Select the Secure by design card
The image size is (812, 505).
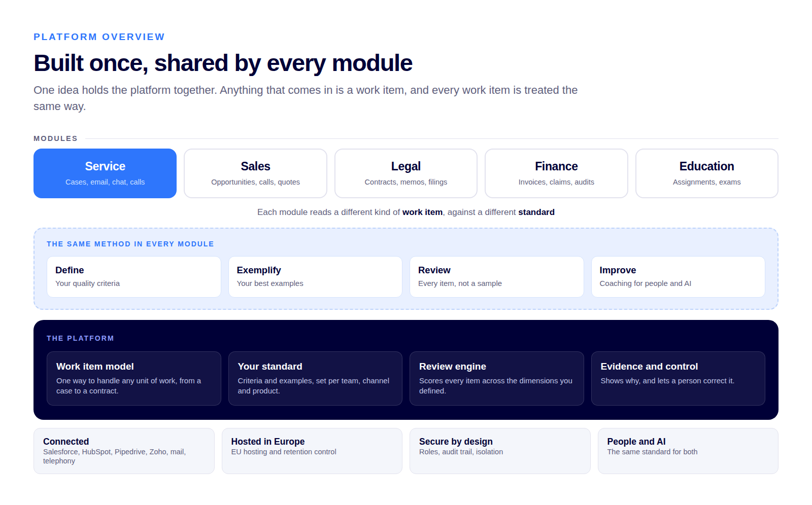coord(500,451)
